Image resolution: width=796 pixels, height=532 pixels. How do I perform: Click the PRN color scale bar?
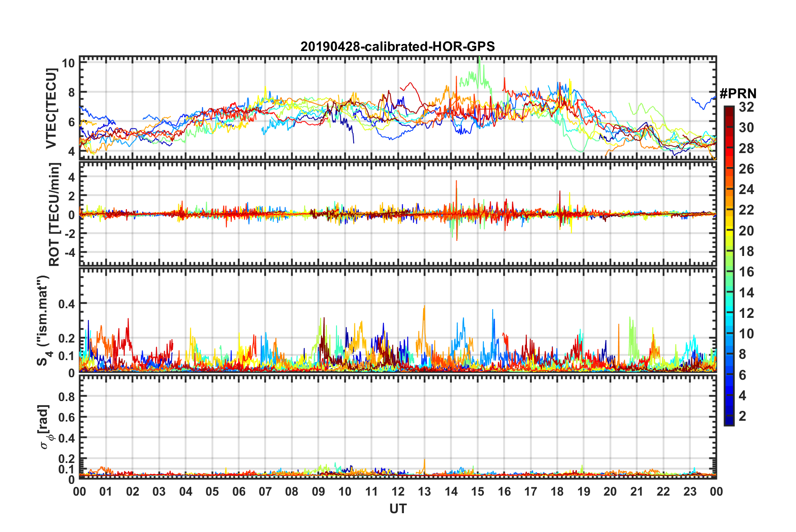tap(729, 266)
